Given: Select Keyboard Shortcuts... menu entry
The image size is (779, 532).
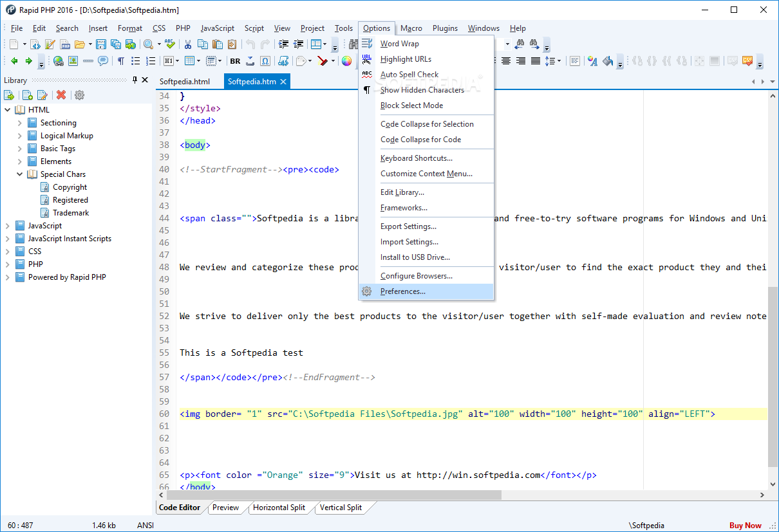Looking at the screenshot, I should coord(426,158).
